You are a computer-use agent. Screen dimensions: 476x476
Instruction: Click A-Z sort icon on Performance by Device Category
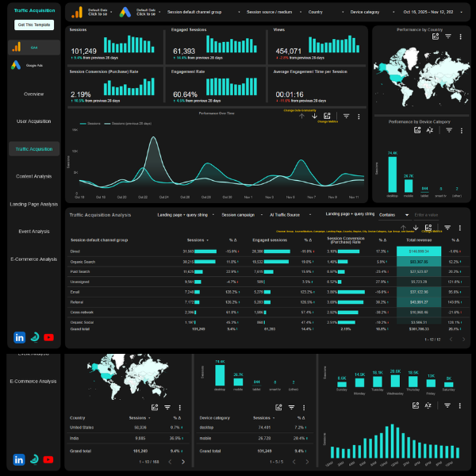tap(430, 130)
